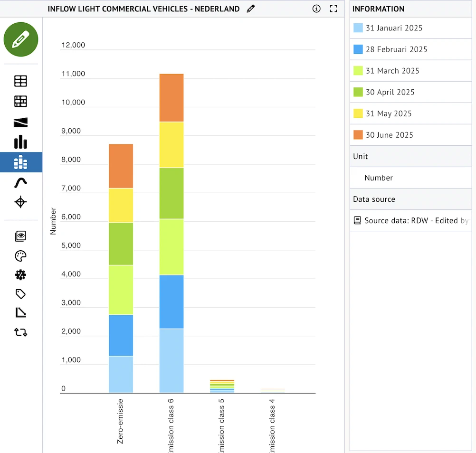Select the bar chart view icon
The width and height of the screenshot is (476, 453).
[x=20, y=142]
